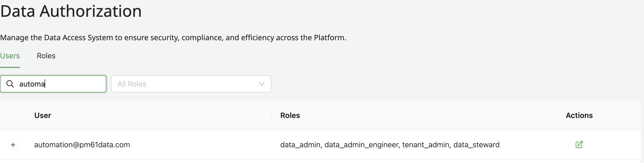The width and height of the screenshot is (644, 163).
Task: Click the "All Roles" placeholder text
Action: click(x=132, y=84)
